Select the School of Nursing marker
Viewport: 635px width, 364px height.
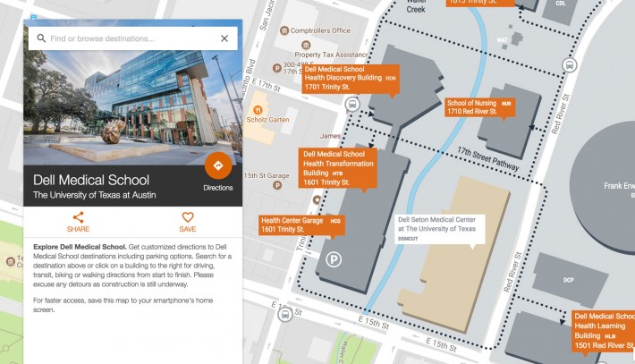478,107
